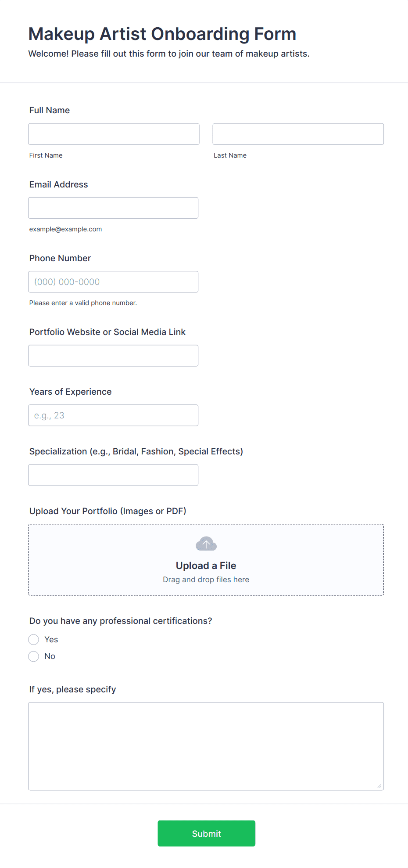The height and width of the screenshot is (868, 408).
Task: Focus the Email Address field
Action: coord(113,208)
